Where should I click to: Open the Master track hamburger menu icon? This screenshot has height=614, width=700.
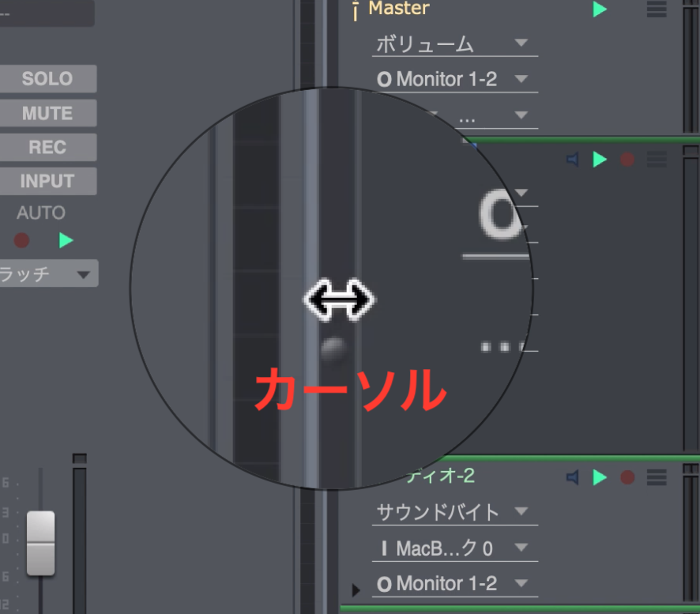tap(657, 9)
